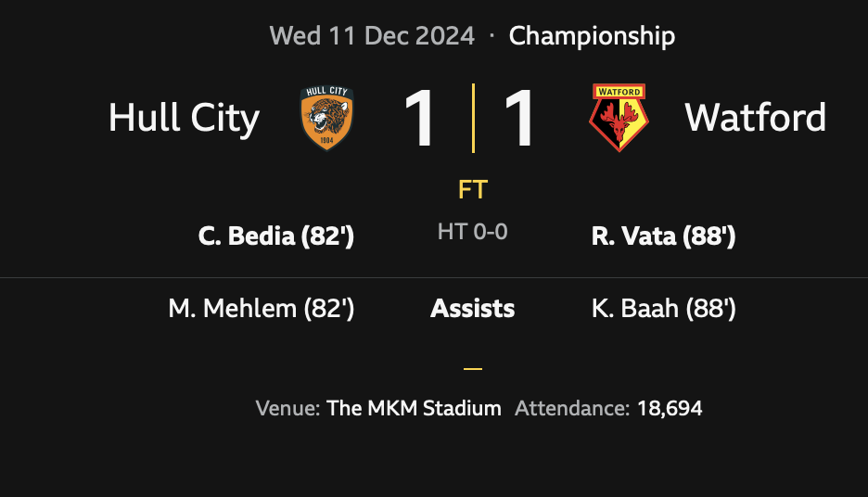Click The MKM Stadium venue name

[x=414, y=408]
